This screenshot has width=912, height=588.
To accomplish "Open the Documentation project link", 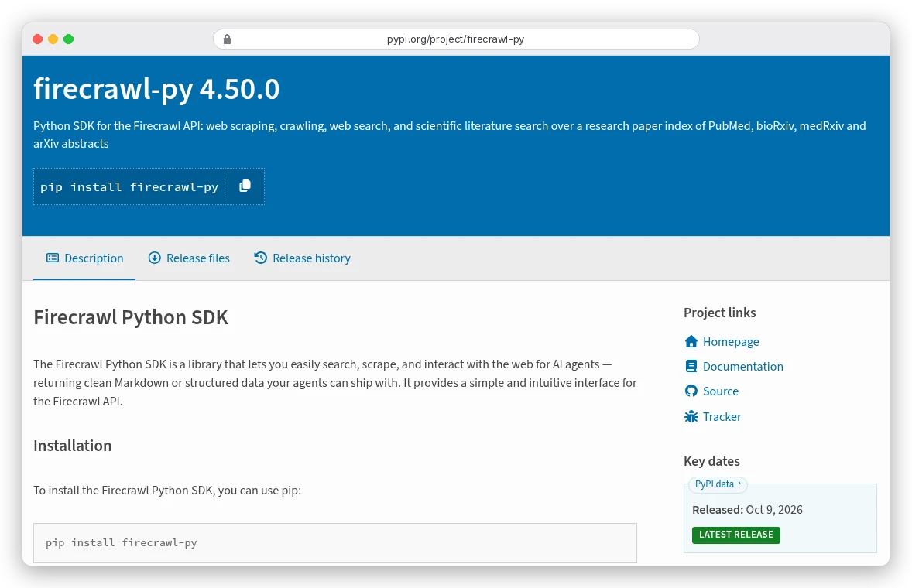I will click(742, 366).
